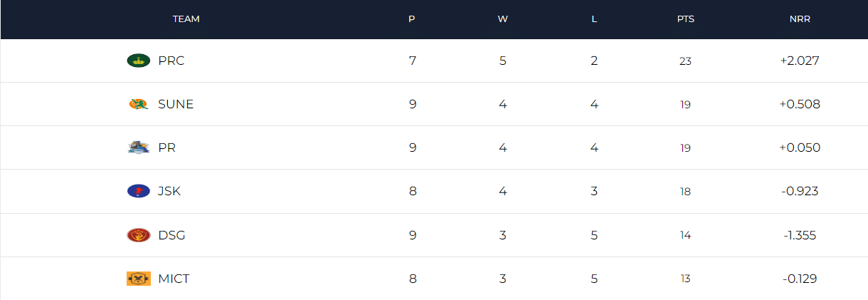Click the TEAM column header
Image resolution: width=868 pixels, height=300 pixels.
tap(186, 19)
